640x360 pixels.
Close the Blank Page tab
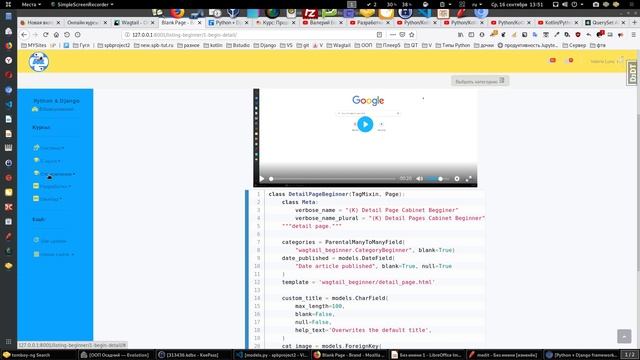(x=200, y=23)
